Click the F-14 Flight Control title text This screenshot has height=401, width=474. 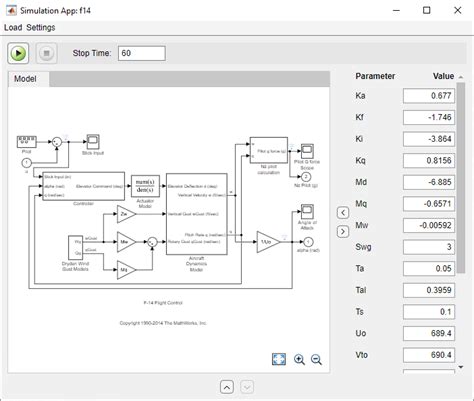tap(163, 303)
